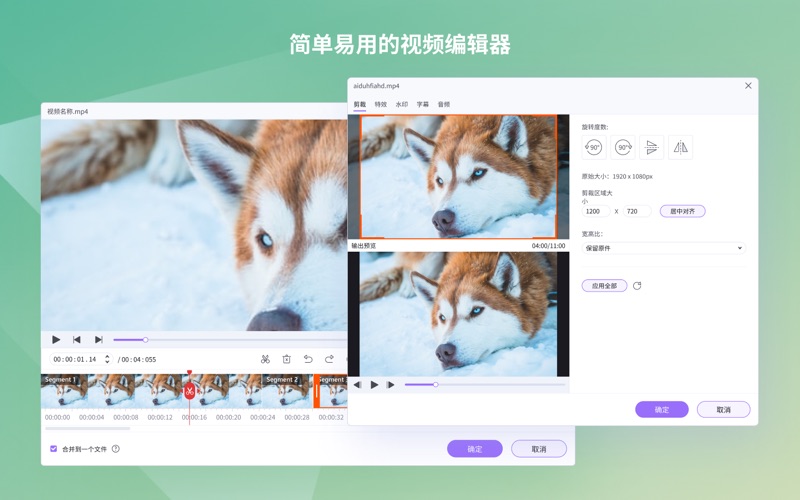The image size is (800, 500).
Task: Open 宽高比 dropdown 保留原件
Action: pos(663,248)
